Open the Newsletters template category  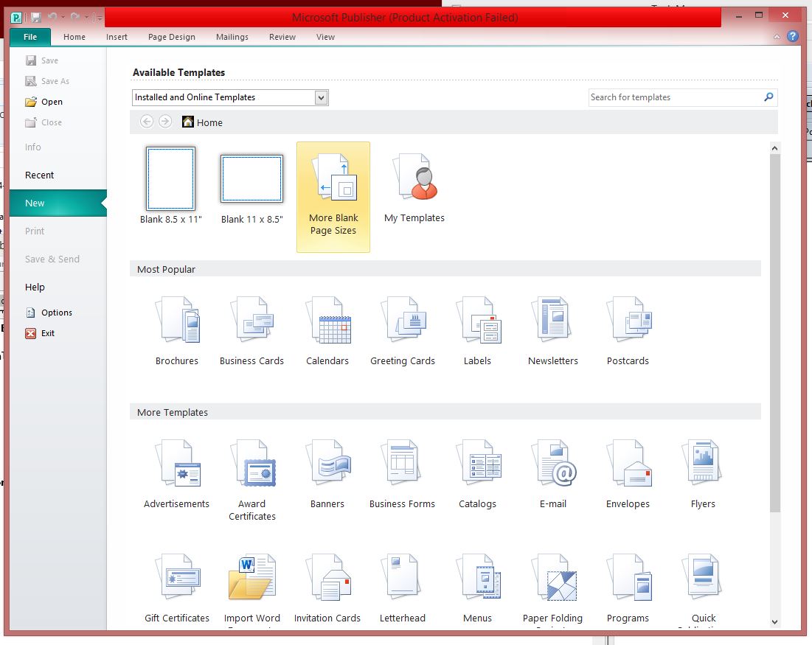[552, 331]
